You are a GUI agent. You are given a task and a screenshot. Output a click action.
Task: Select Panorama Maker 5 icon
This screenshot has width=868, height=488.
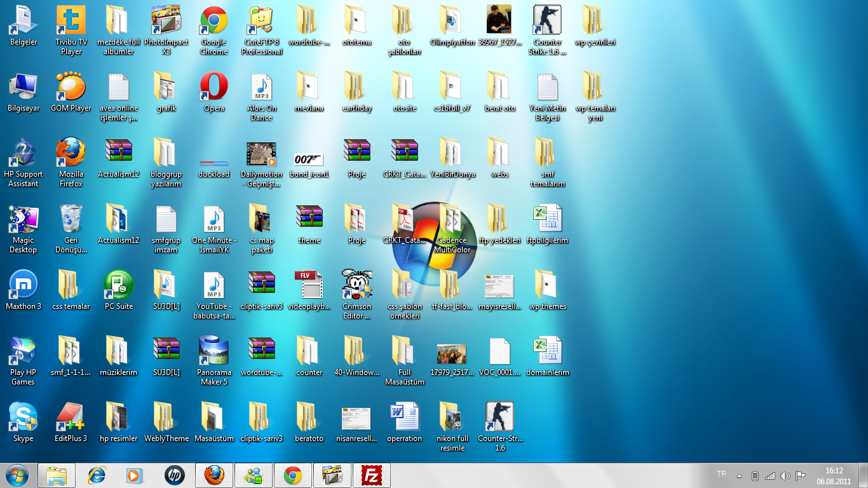point(214,360)
